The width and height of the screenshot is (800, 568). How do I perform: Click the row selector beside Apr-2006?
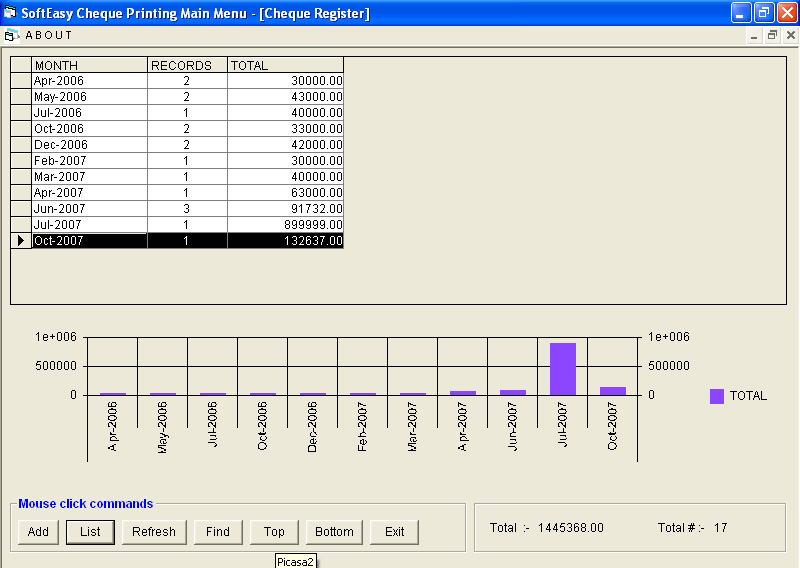[x=21, y=81]
